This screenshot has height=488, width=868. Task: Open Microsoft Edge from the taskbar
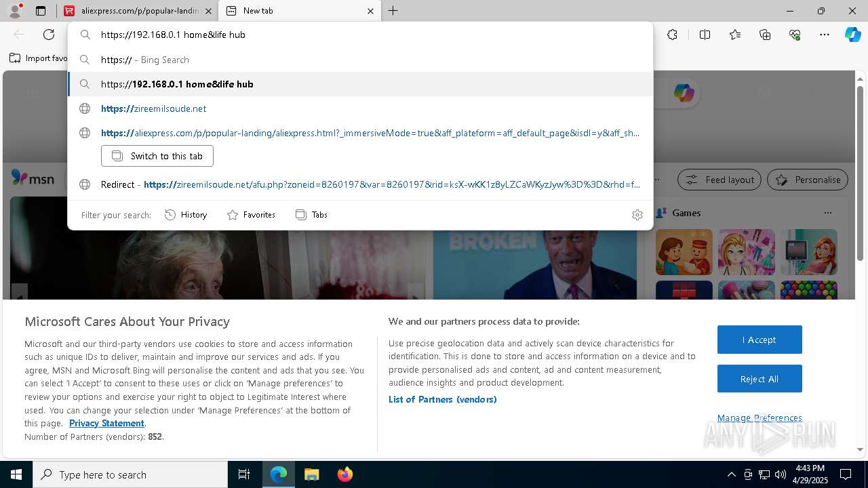point(279,474)
